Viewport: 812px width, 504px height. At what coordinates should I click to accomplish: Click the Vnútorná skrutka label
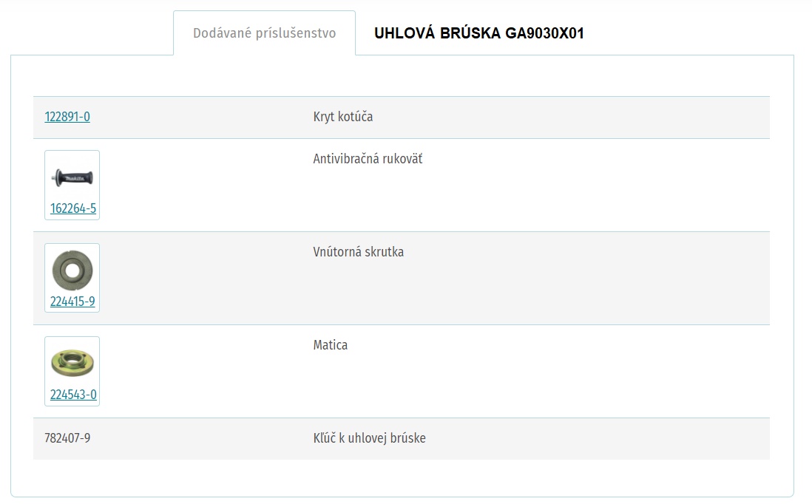click(x=359, y=252)
